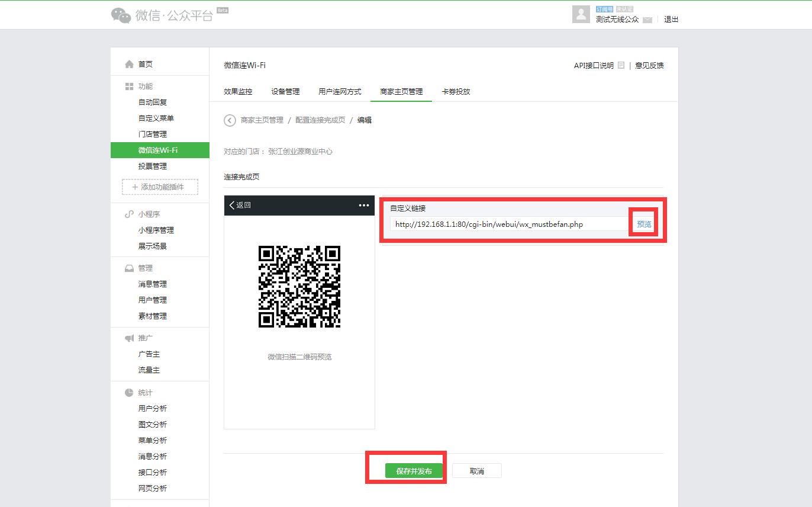The height and width of the screenshot is (507, 812).
Task: Open 用户分析 in the sidebar
Action: 153,409
